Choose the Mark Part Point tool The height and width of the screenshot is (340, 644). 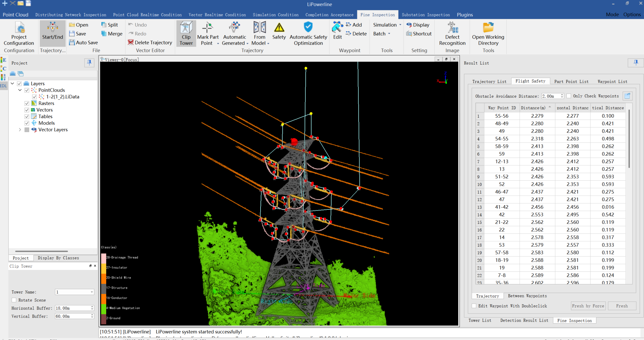click(x=207, y=34)
